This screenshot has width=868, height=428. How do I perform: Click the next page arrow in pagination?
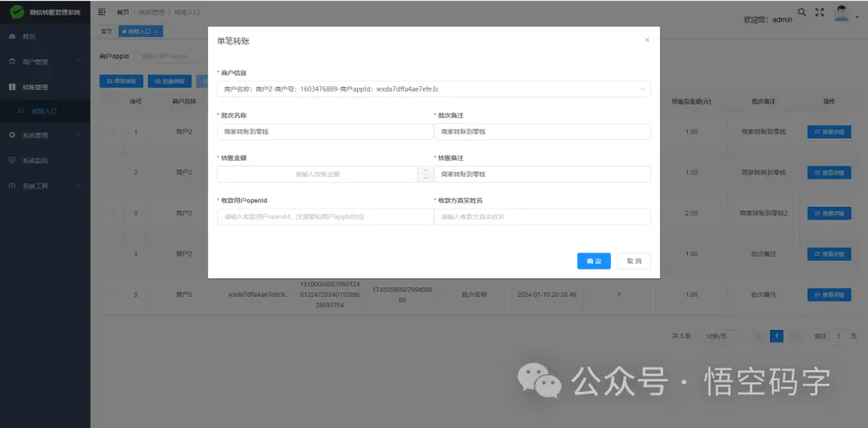coord(796,336)
